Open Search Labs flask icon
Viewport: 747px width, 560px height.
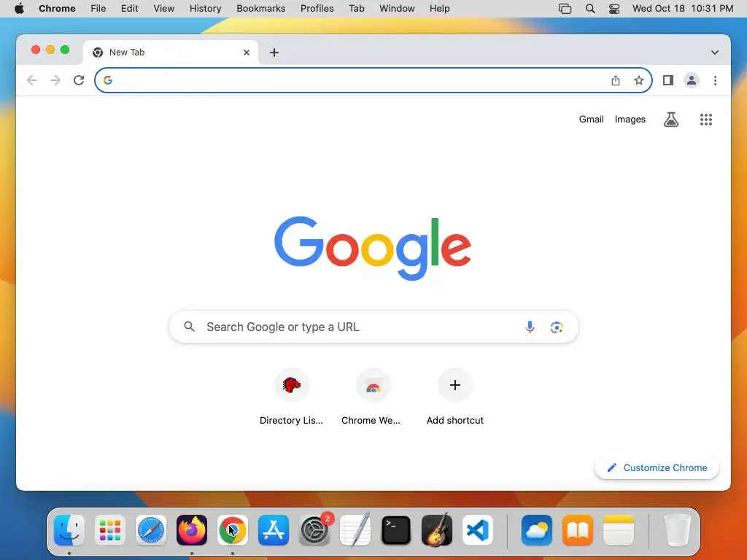point(671,119)
